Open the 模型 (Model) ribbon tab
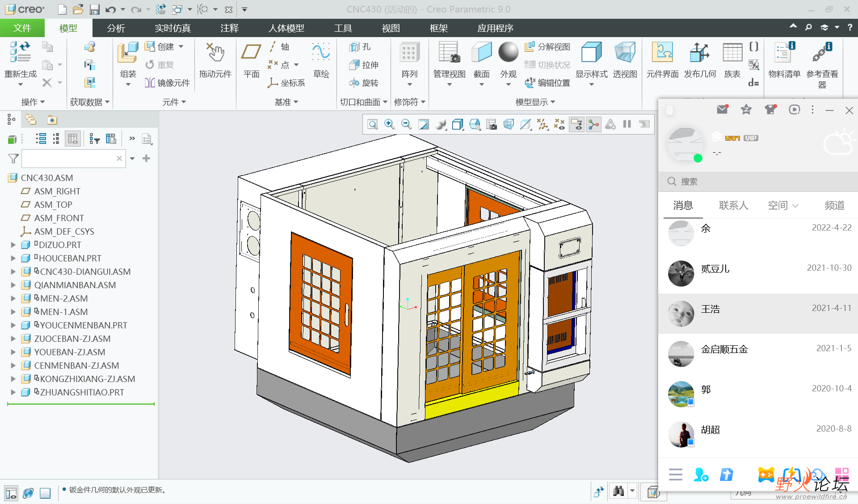Image resolution: width=858 pixels, height=504 pixels. (68, 28)
